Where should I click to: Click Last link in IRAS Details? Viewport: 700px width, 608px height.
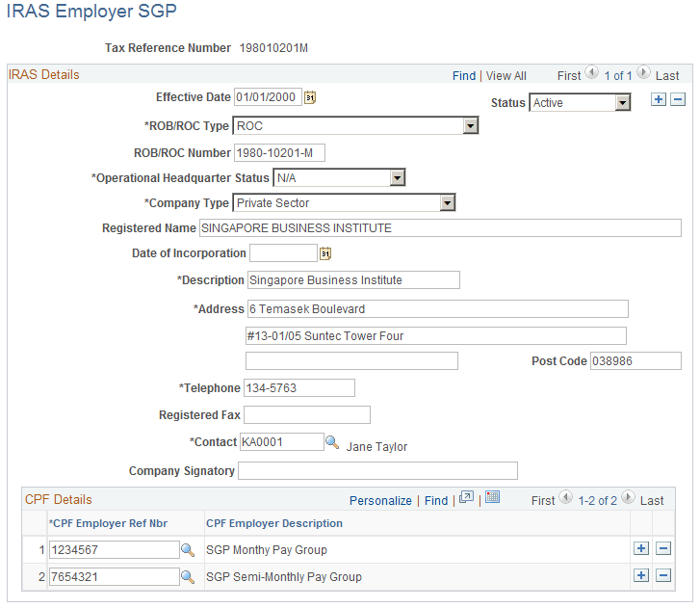(x=667, y=76)
